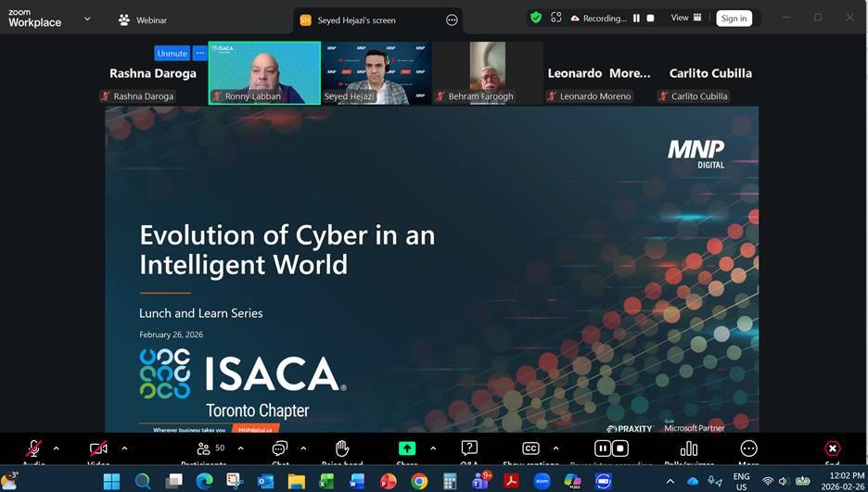Open Outlook from taskbar
Screen dimensions: 868x492
click(265, 481)
